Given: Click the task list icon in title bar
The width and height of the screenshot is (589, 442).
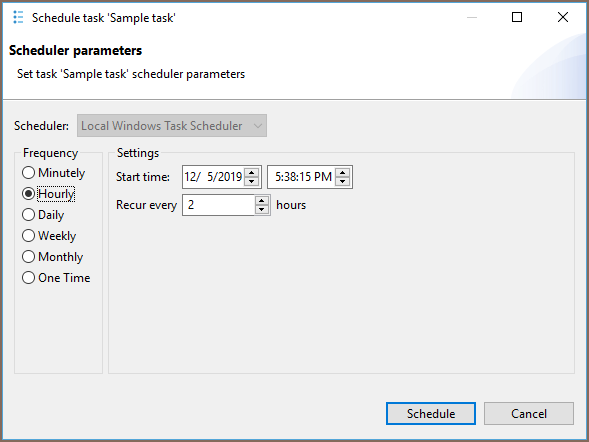Looking at the screenshot, I should 18,17.
